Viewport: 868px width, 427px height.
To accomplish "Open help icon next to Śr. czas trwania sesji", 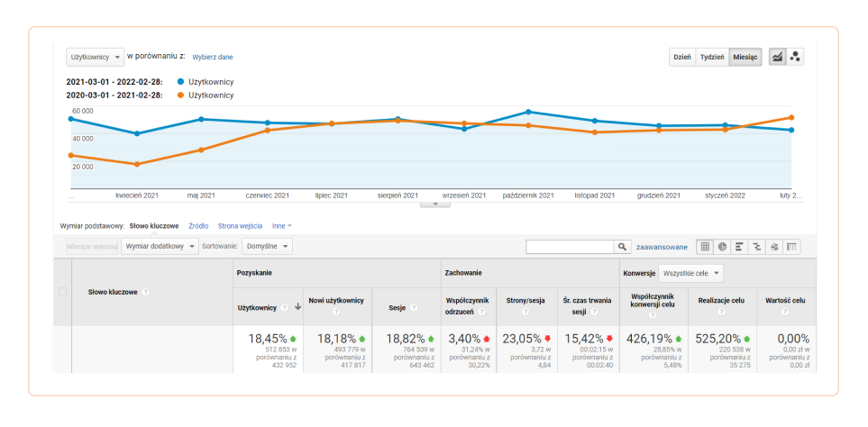I will [x=594, y=312].
